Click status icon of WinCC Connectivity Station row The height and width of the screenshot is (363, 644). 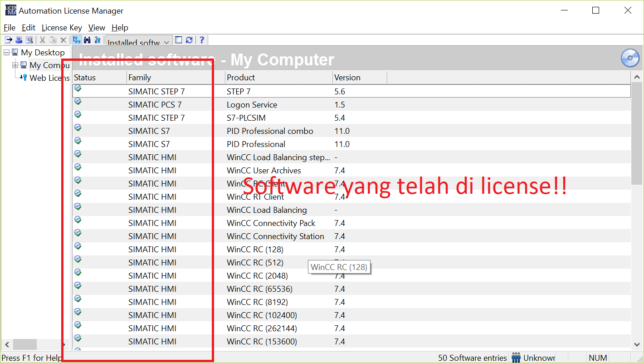tap(78, 233)
